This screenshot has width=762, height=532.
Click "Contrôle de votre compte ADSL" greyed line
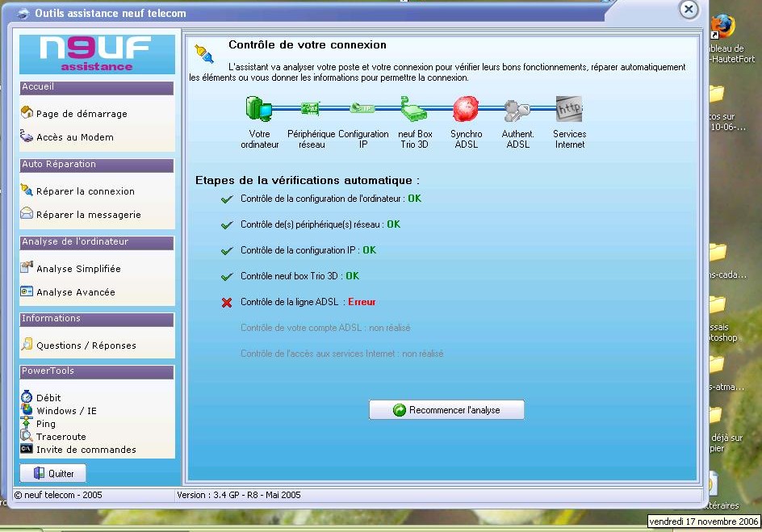325,328
